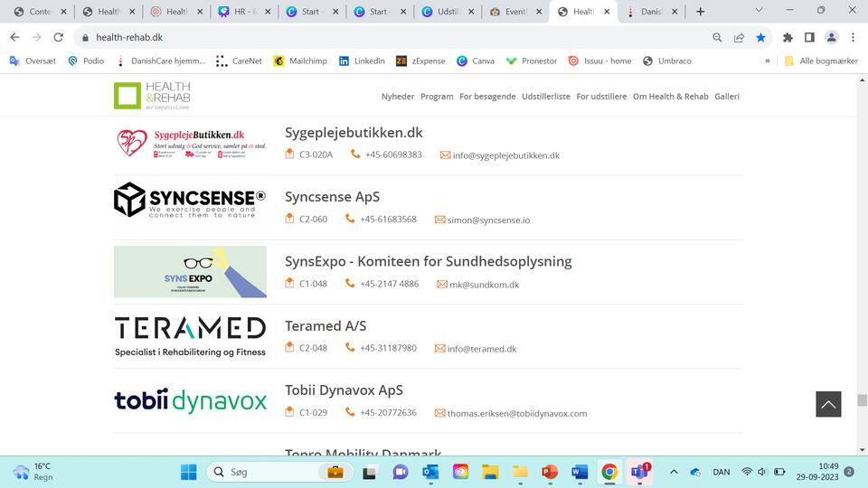Click the Sygeplejebutikken.dk stand location icon
Screen dimensions: 868x488
coord(289,154)
